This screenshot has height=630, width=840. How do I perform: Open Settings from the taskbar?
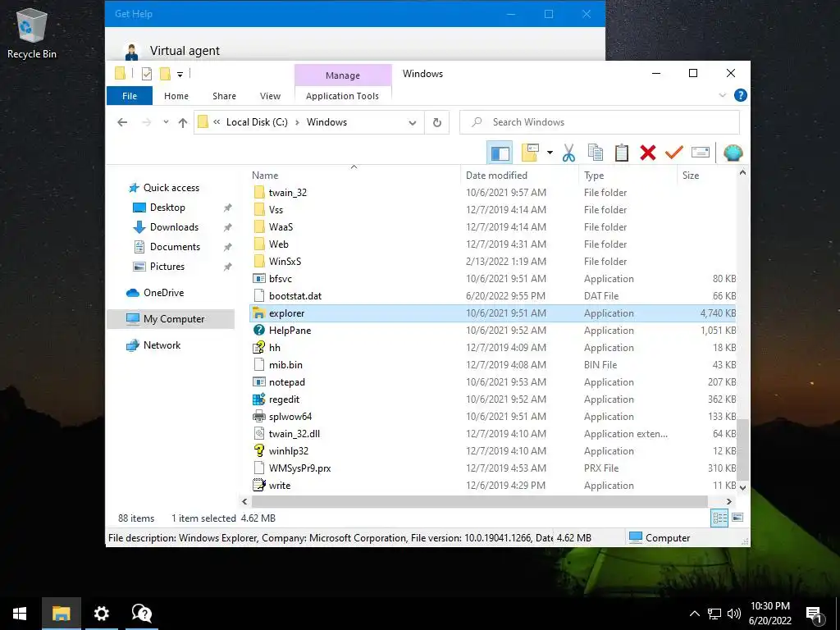[101, 614]
